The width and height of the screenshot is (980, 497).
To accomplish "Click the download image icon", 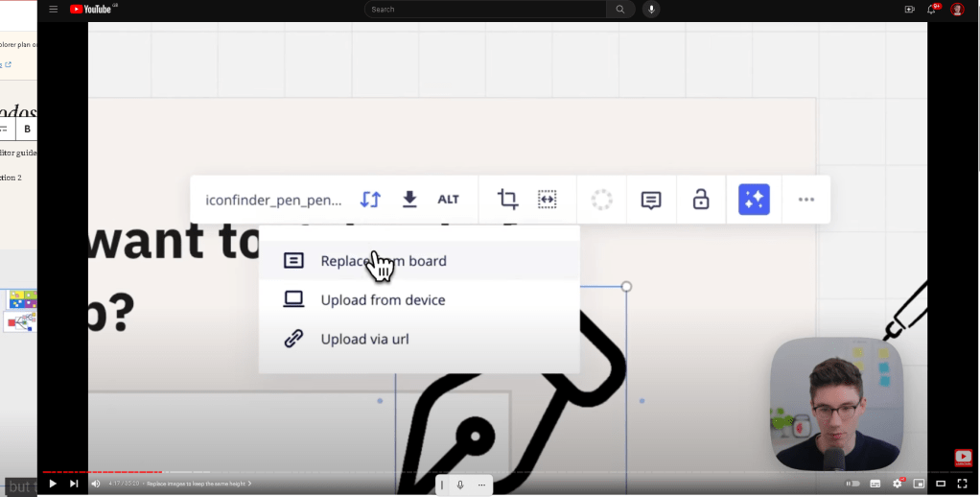I will tap(409, 200).
